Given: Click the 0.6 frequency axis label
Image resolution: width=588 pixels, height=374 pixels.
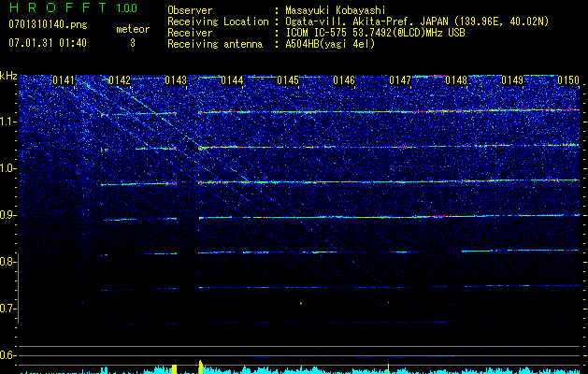Looking at the screenshot, I should [x=8, y=355].
